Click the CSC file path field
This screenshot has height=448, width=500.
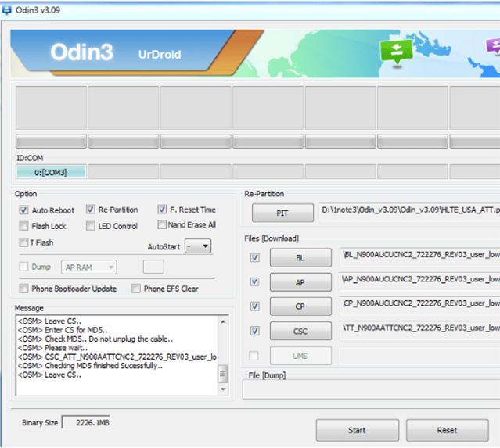pyautogui.click(x=419, y=331)
